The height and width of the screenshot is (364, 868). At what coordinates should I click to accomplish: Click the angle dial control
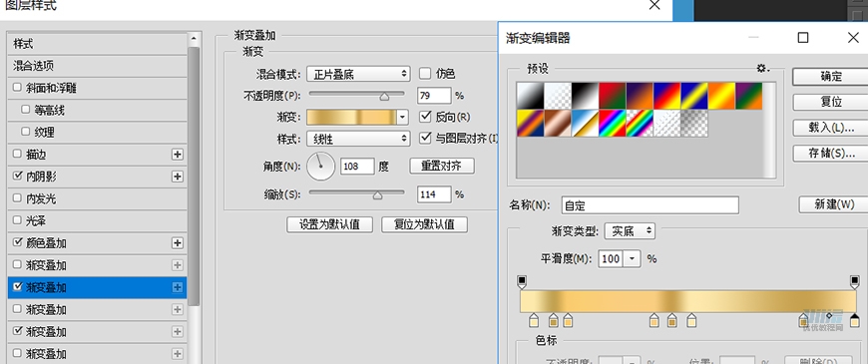click(x=320, y=166)
